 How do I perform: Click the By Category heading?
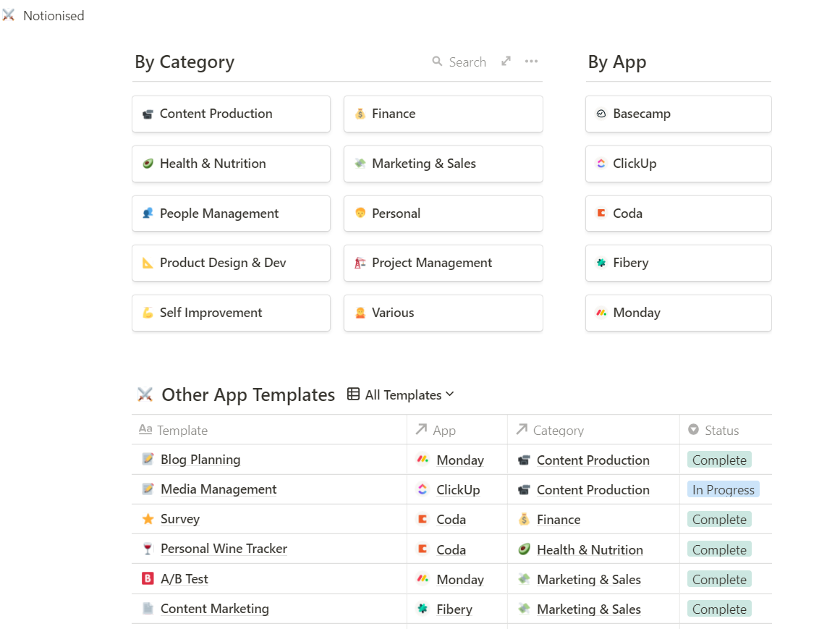click(x=184, y=62)
